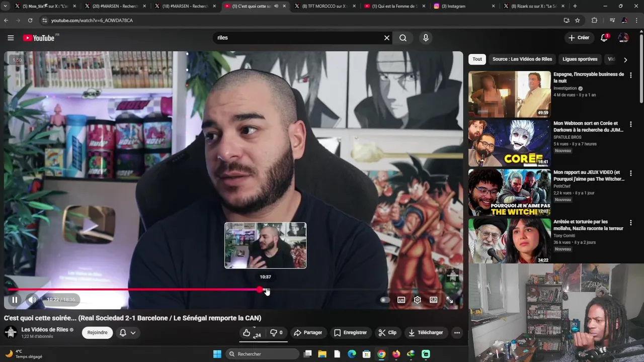Select the Ligues sportives chip

580,59
